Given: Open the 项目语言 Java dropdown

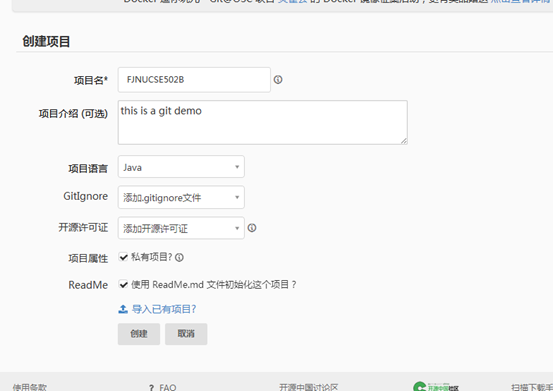Looking at the screenshot, I should (x=181, y=167).
